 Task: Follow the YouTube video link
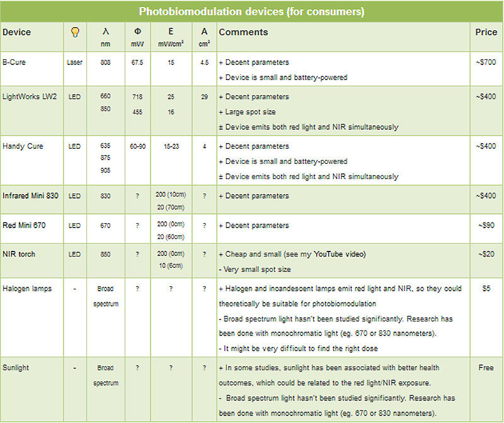(x=339, y=254)
